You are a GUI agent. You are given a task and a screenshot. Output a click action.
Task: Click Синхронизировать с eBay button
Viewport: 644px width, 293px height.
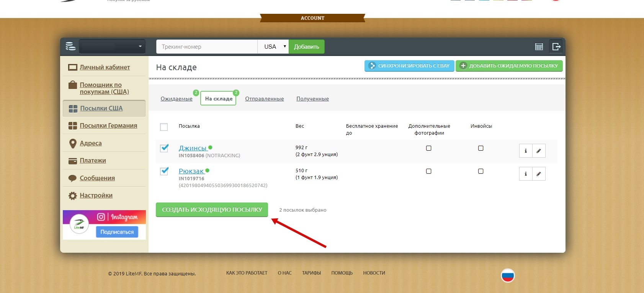(x=409, y=66)
